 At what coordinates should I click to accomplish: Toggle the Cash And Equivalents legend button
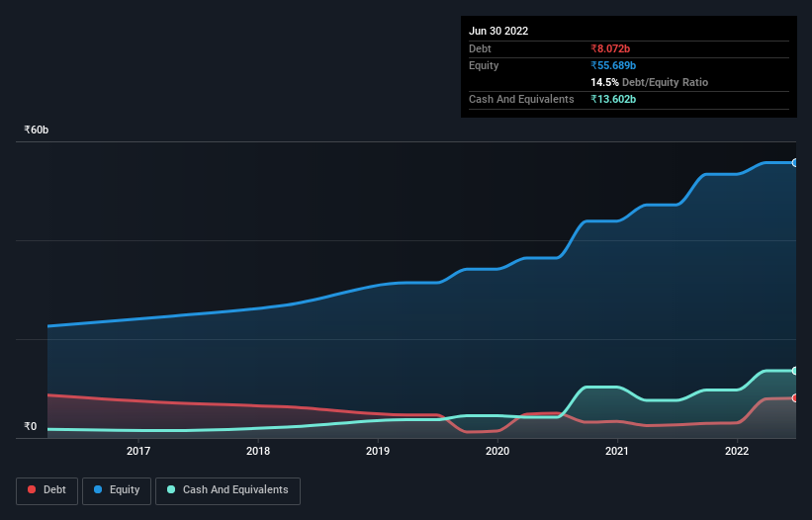pos(227,490)
